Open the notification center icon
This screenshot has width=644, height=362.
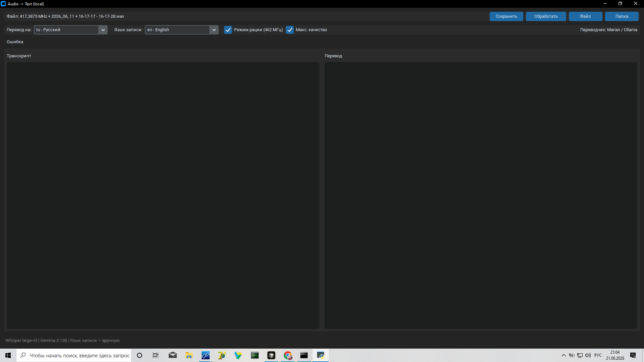(633, 355)
